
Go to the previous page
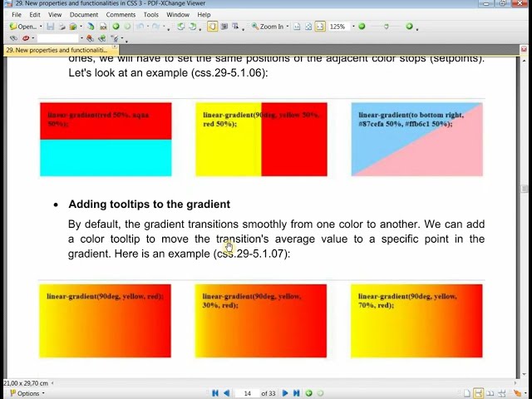click(x=227, y=393)
